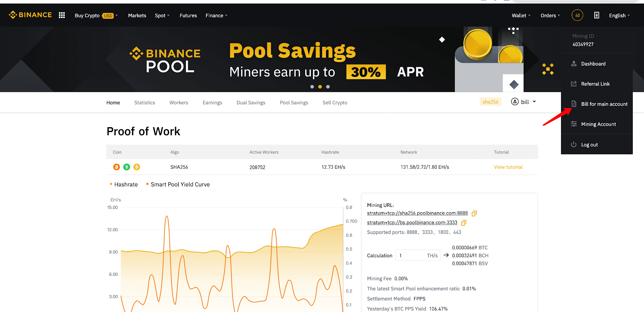
Task: Switch to the Pool Savings tab
Action: pyautogui.click(x=294, y=103)
